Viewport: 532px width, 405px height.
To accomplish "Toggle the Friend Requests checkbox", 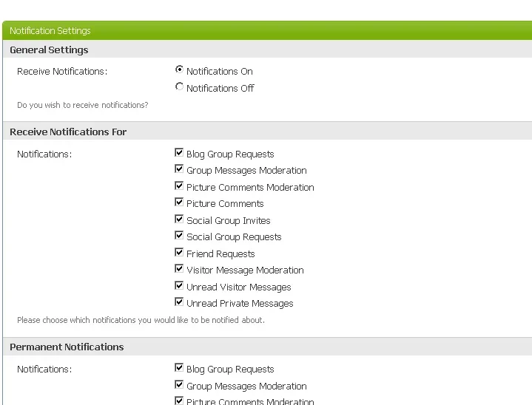I will [179, 252].
